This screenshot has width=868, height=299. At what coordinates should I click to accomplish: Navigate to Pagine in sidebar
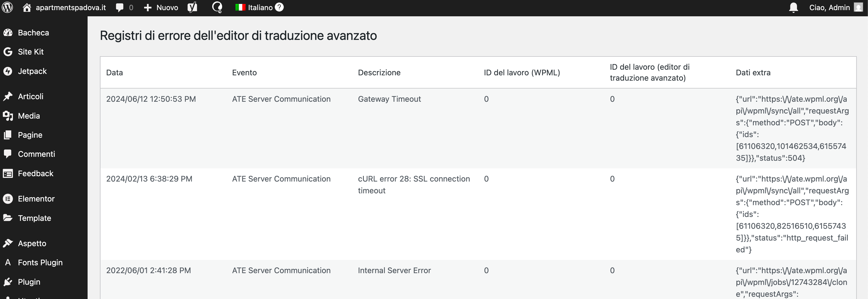pyautogui.click(x=30, y=135)
